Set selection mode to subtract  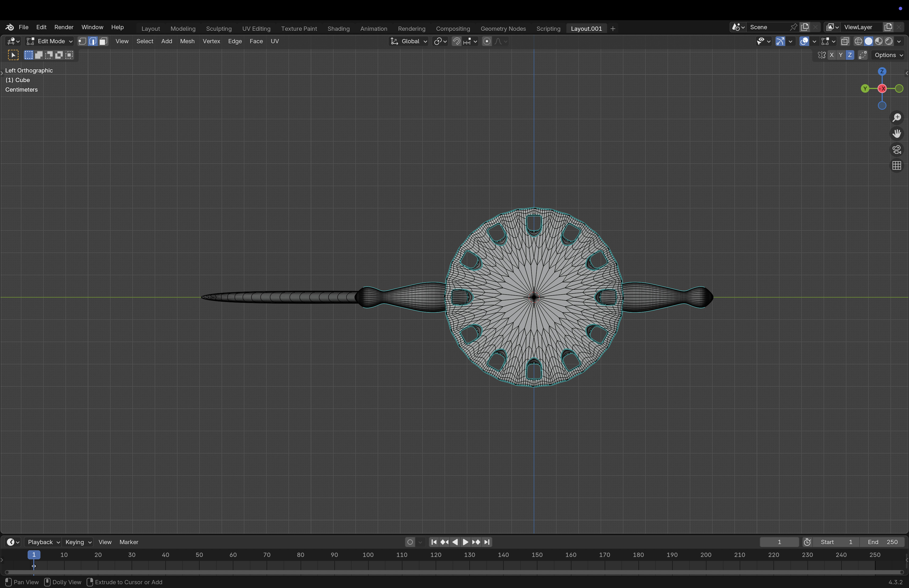click(49, 55)
